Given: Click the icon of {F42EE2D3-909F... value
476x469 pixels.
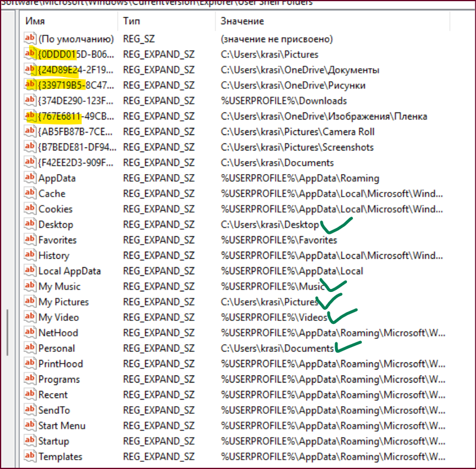Looking at the screenshot, I should pos(30,162).
